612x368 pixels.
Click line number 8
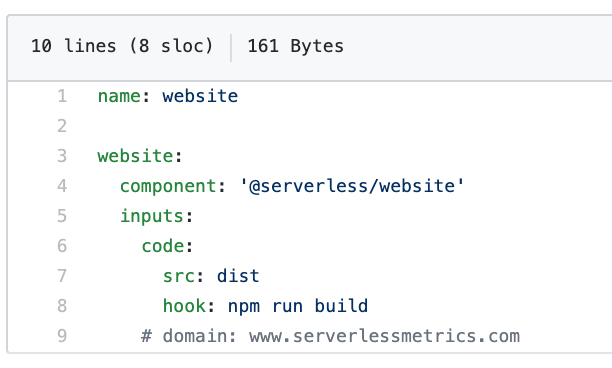point(62,306)
